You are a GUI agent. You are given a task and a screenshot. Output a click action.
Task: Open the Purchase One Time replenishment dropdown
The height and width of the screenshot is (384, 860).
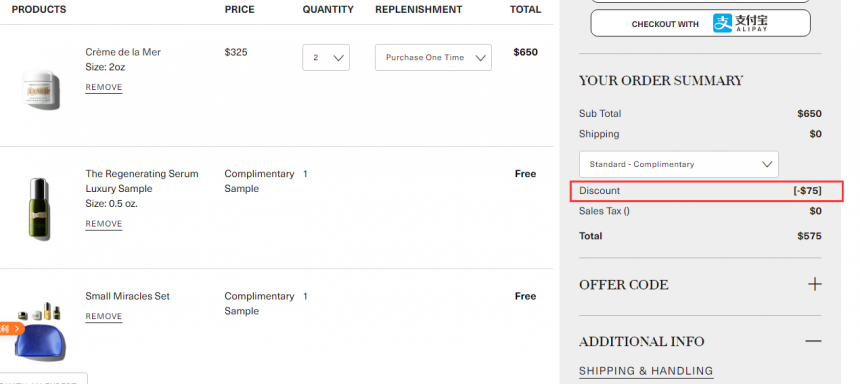coord(433,58)
